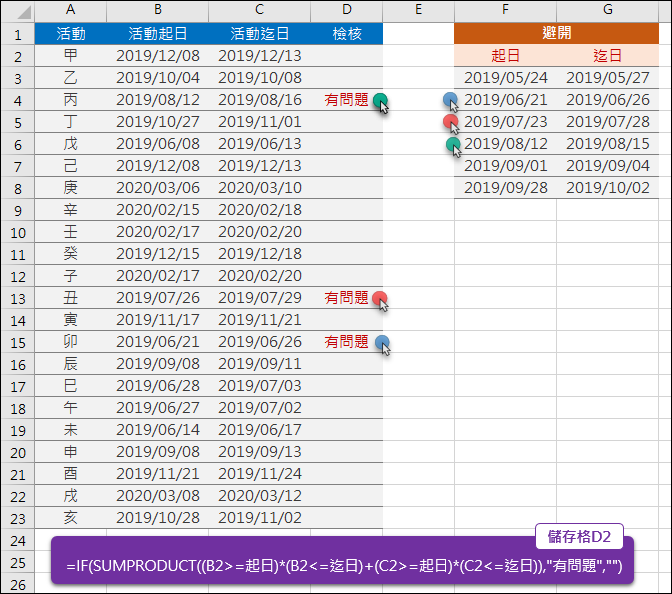672x594 pixels.
Task: Click end date 2020/03/12
Action: [x=259, y=496]
